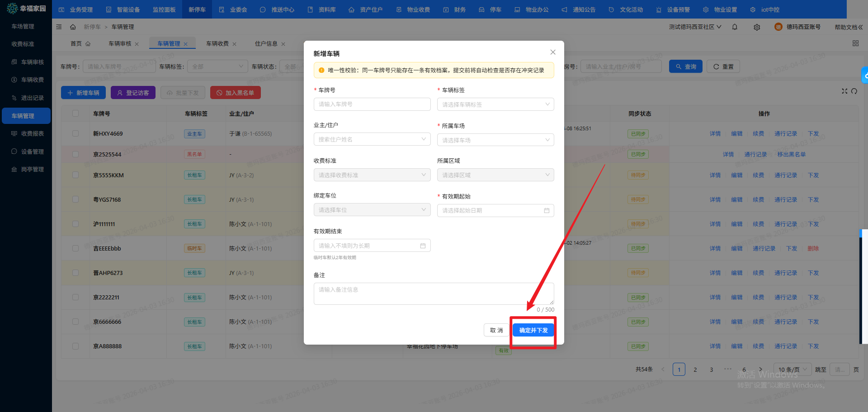
Task: Click the 车牌号 input field in dialog
Action: tap(372, 104)
